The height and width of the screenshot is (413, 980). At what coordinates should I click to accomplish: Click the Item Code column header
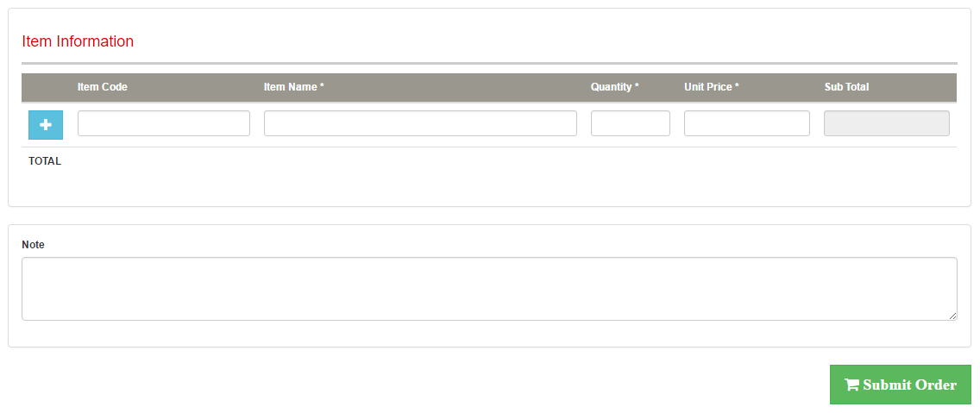coord(103,87)
